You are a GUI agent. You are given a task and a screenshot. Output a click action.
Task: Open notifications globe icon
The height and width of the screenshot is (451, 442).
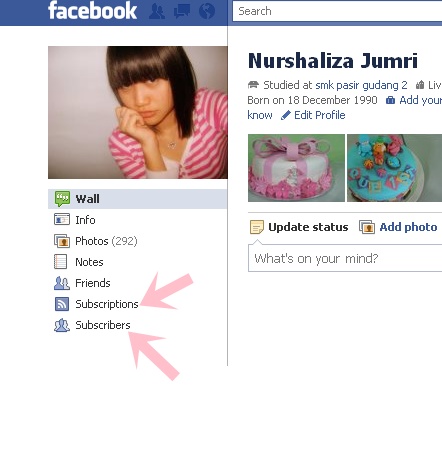[x=207, y=11]
